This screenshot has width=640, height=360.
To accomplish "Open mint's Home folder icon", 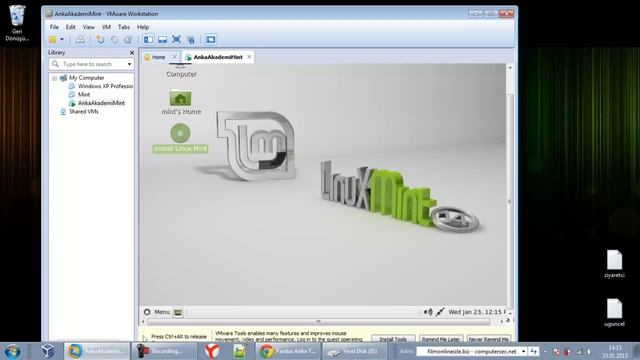I will click(181, 102).
